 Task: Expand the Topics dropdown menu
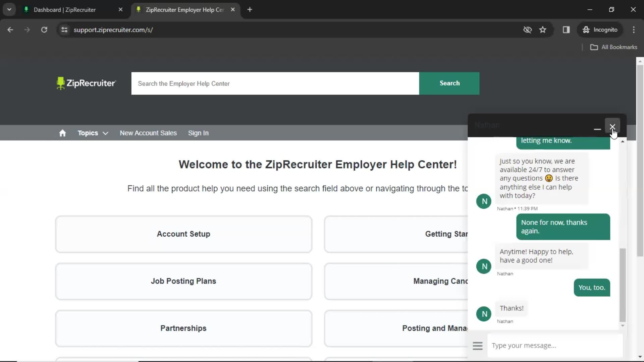[x=93, y=133]
